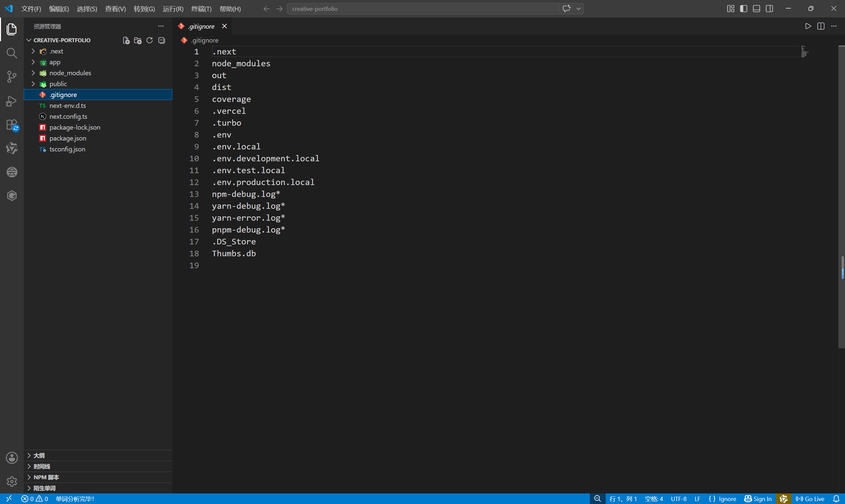Click the editor vertical scrollbar

pos(842,197)
